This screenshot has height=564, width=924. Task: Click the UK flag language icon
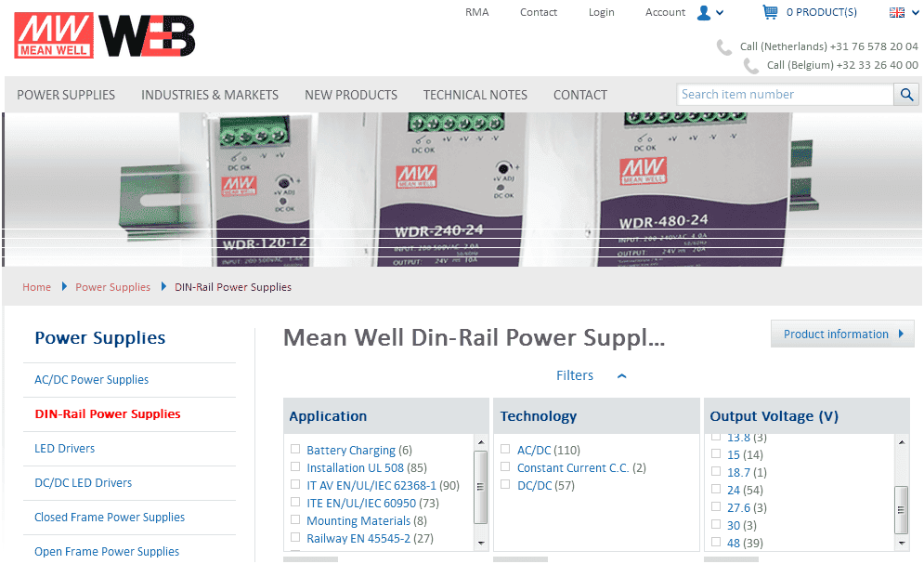(x=897, y=12)
